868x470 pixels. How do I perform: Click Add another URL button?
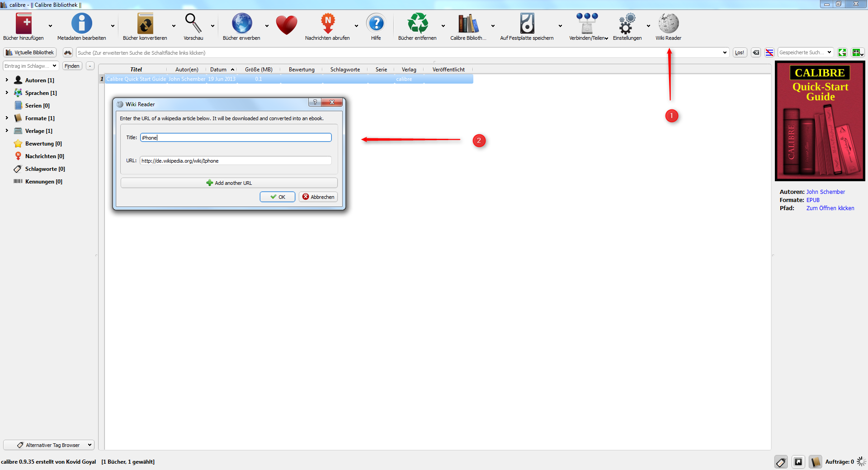click(x=229, y=183)
